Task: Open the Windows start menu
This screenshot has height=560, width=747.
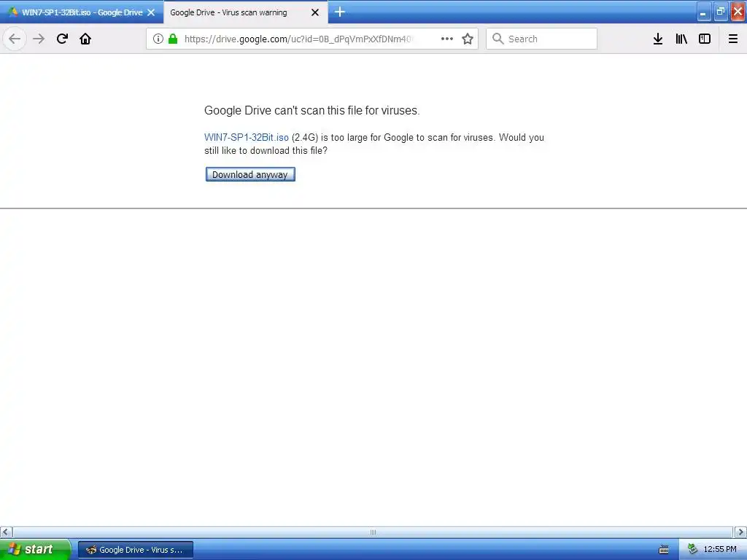Action: (x=35, y=549)
